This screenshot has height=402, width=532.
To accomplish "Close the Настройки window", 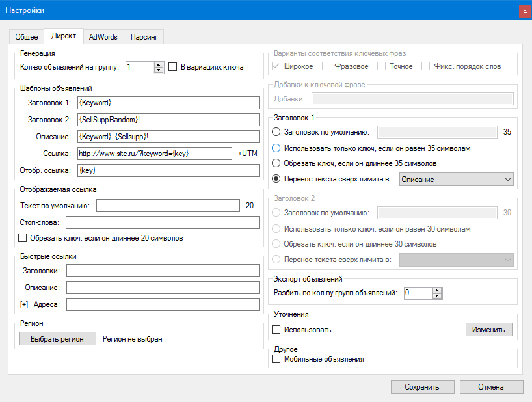I will point(524,11).
